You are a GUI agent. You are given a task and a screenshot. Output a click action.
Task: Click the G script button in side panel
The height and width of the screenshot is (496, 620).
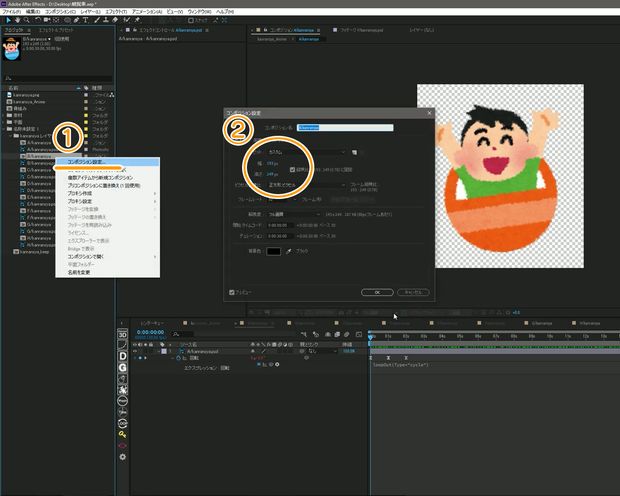point(123,368)
